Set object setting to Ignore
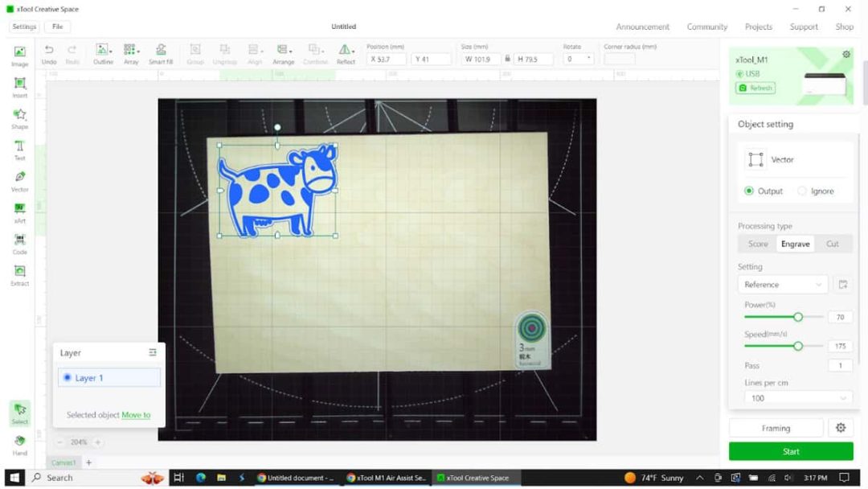 click(x=801, y=191)
